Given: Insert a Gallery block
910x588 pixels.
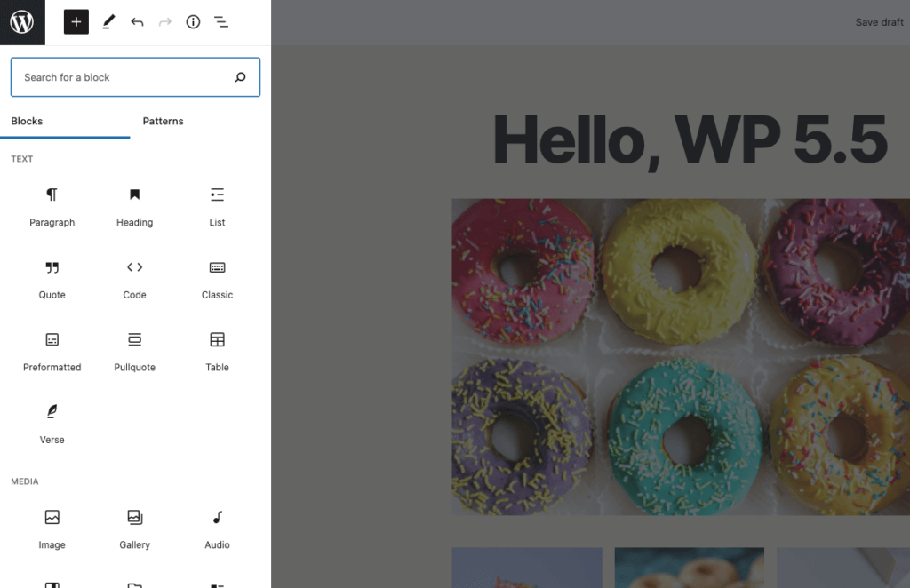Looking at the screenshot, I should pyautogui.click(x=134, y=528).
